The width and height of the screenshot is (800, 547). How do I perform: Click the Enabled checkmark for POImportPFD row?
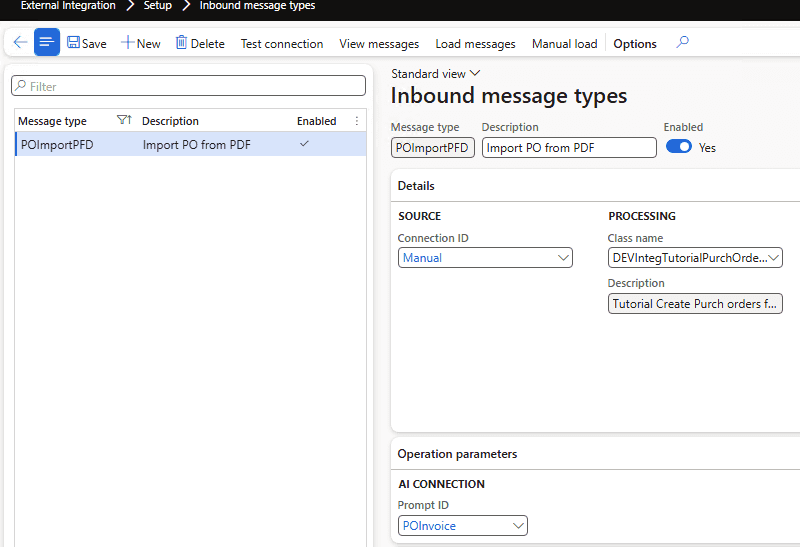(304, 144)
